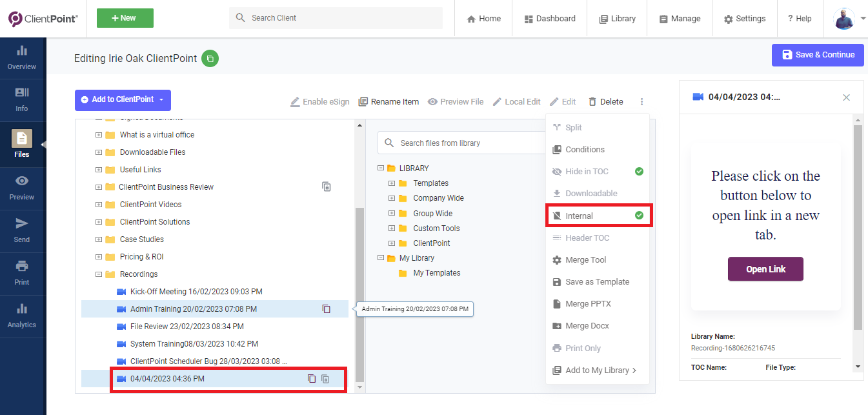Choose Merge PPTX from the menu
Viewport: 868px width, 415px height.
598,304
